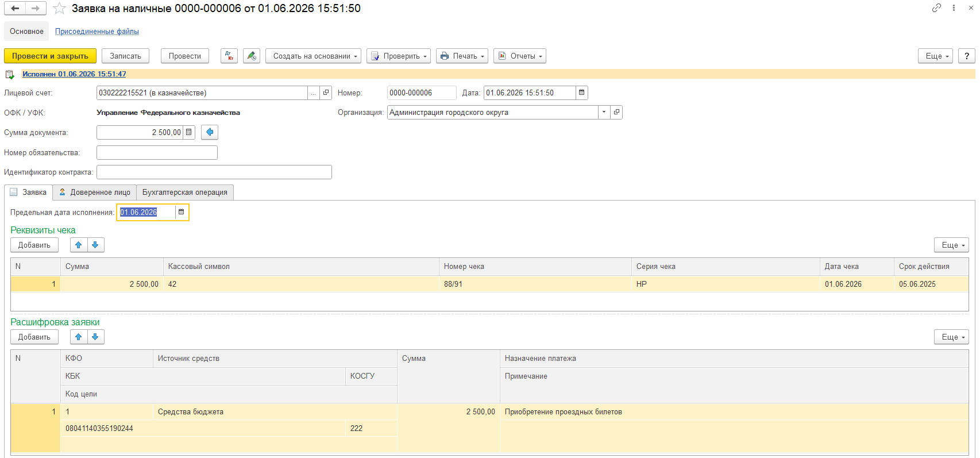This screenshot has width=980, height=458.
Task: Switch to the Основное section
Action: click(26, 32)
